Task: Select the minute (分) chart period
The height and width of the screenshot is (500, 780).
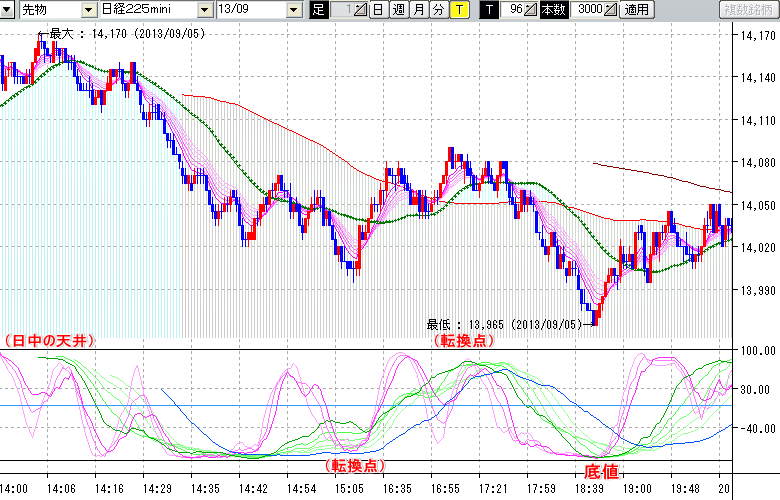Action: (438, 10)
